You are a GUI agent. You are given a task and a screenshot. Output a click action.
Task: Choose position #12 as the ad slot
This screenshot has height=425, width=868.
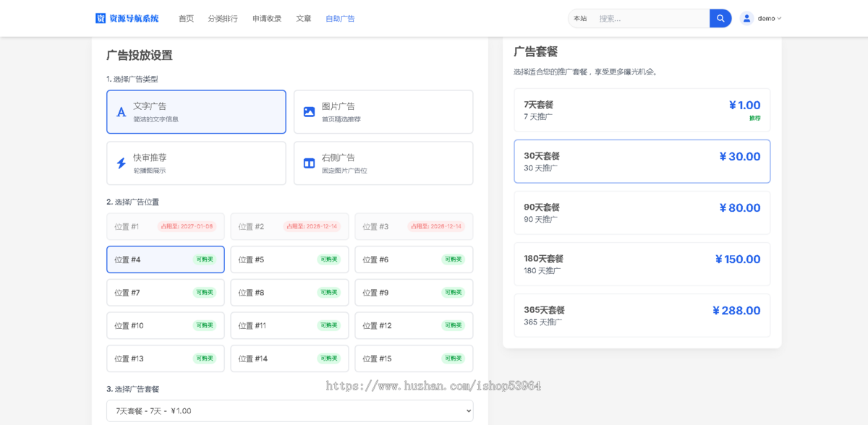coord(414,325)
